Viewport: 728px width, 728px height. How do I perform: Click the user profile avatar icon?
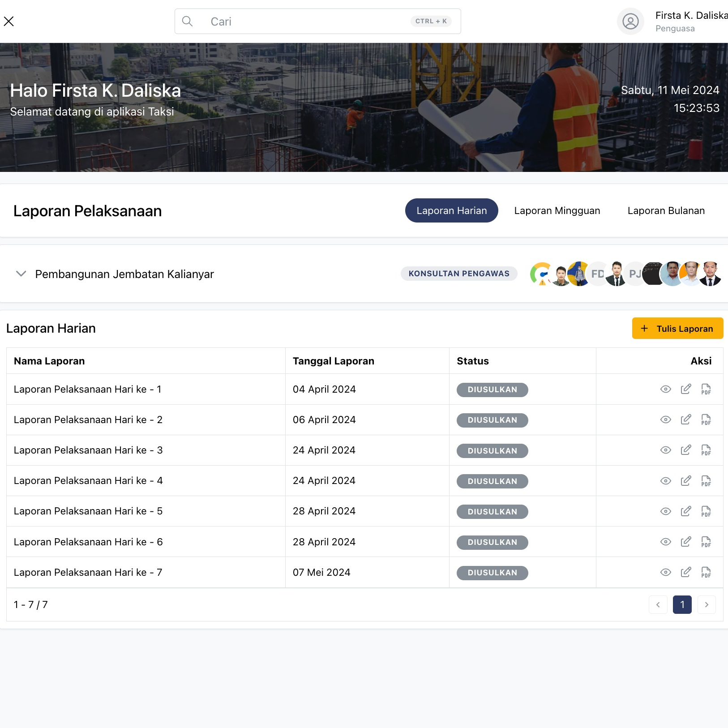(630, 21)
